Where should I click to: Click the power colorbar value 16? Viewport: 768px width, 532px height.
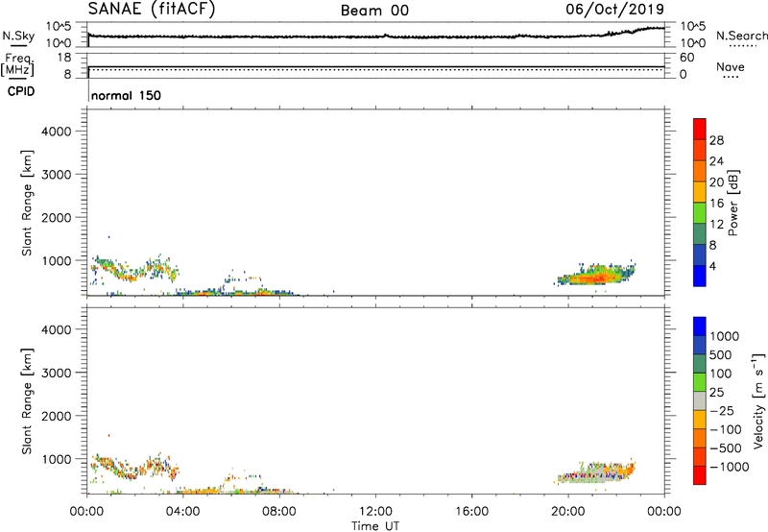(x=716, y=204)
